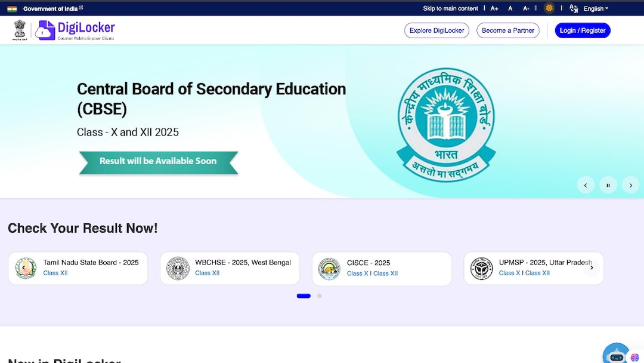Open the DigiLocker home logo

point(76,30)
